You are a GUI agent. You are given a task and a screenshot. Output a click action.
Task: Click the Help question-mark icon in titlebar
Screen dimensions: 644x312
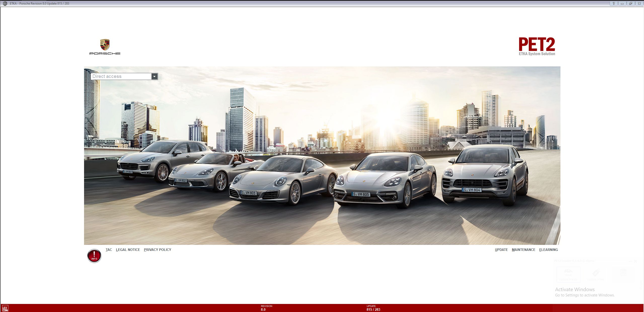614,3
